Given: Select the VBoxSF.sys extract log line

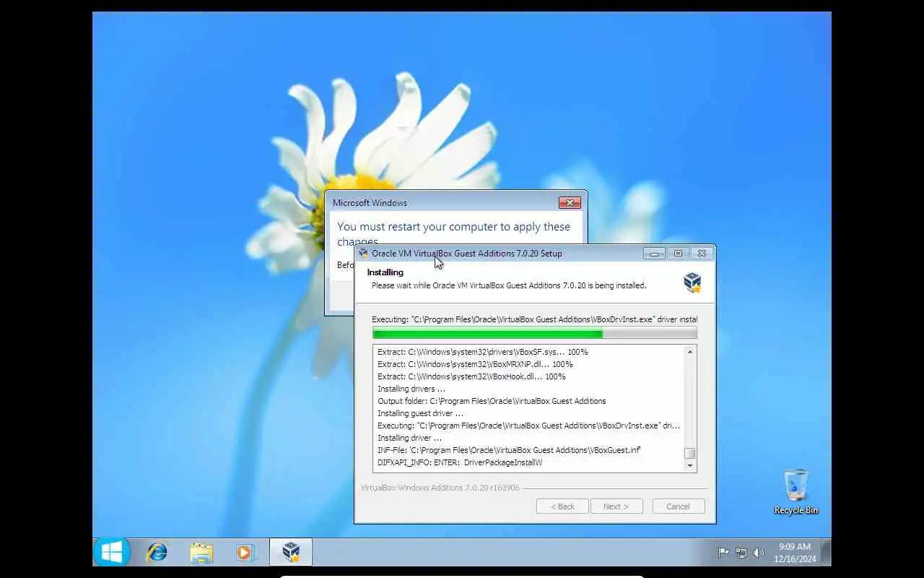Looking at the screenshot, I should (483, 352).
